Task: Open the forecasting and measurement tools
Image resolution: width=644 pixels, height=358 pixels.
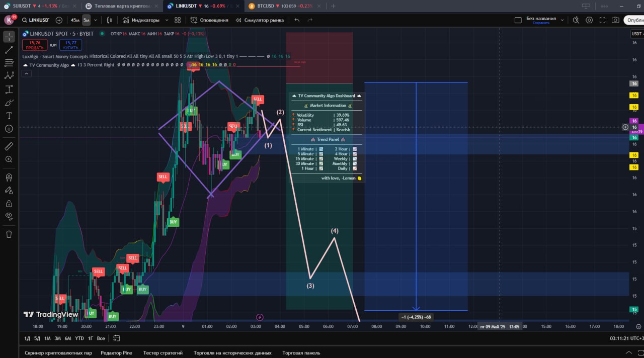Action: coord(9,89)
